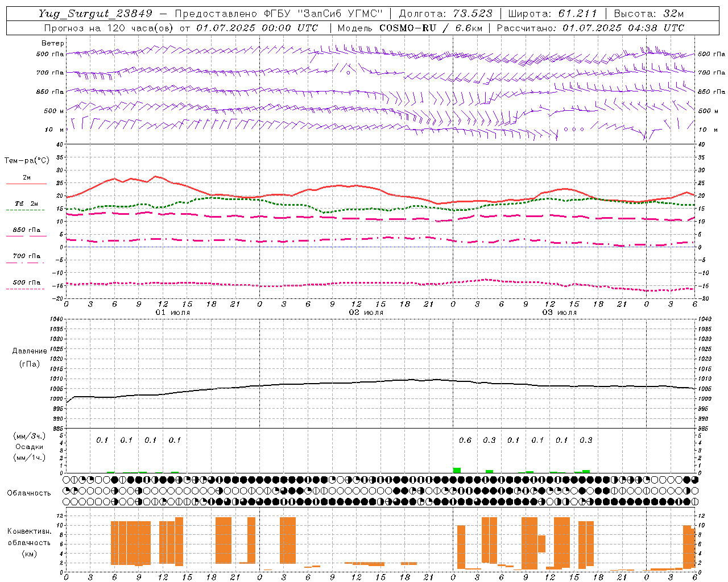Click the Td 2м dew point legend label
The width and height of the screenshot is (728, 582).
[27, 203]
